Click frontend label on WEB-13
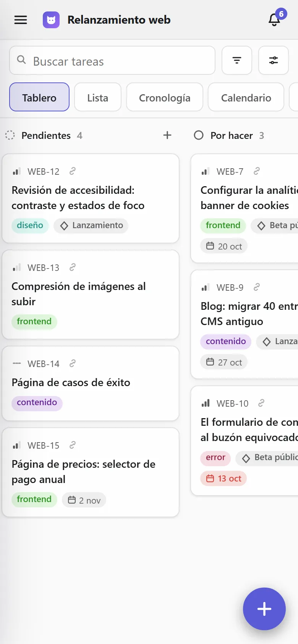 (x=34, y=321)
